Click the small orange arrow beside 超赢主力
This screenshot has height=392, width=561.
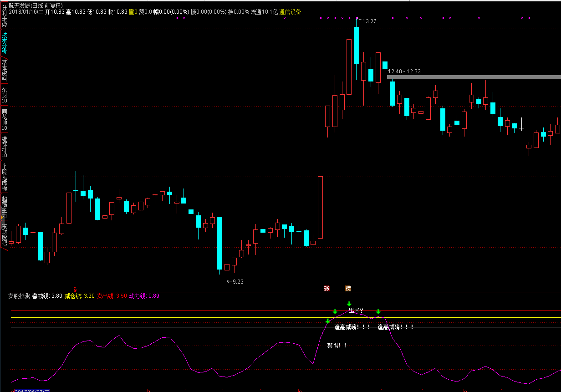coord(2,218)
